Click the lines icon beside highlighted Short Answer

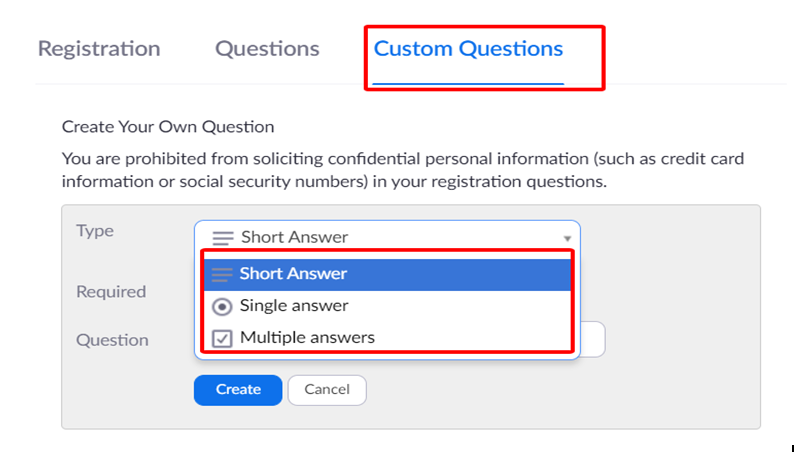222,274
